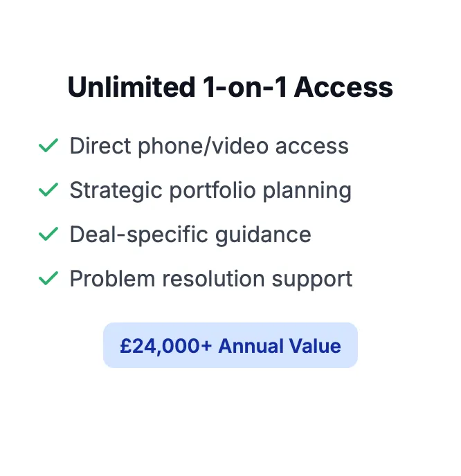Image resolution: width=461 pixels, height=476 pixels.
Task: Click the word guidance in the third item
Action: point(263,235)
